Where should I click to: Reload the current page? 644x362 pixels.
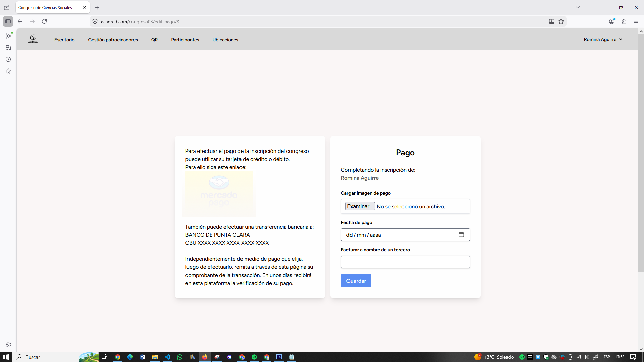click(44, 21)
